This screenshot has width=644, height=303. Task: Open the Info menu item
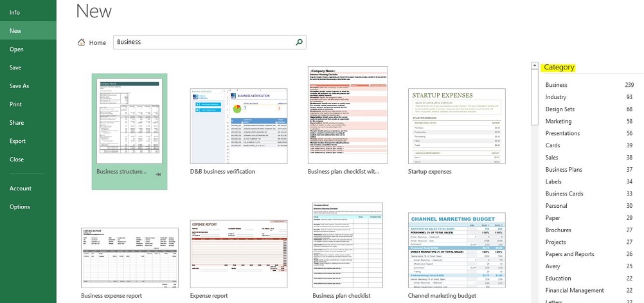tap(28, 12)
